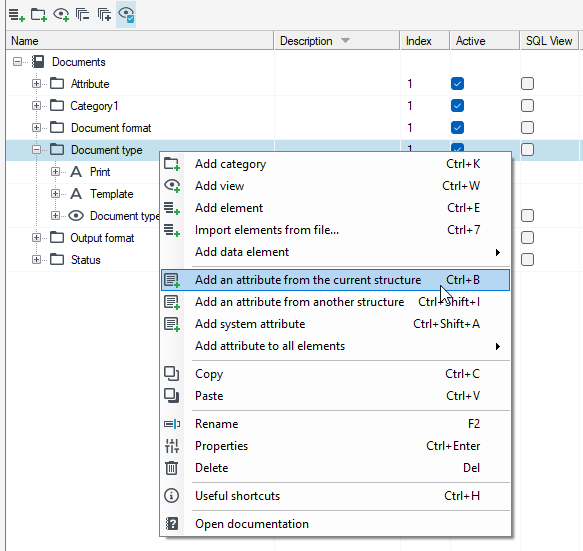Collapse the Document type folder node
Image resolution: width=583 pixels, height=551 pixels.
click(x=36, y=149)
